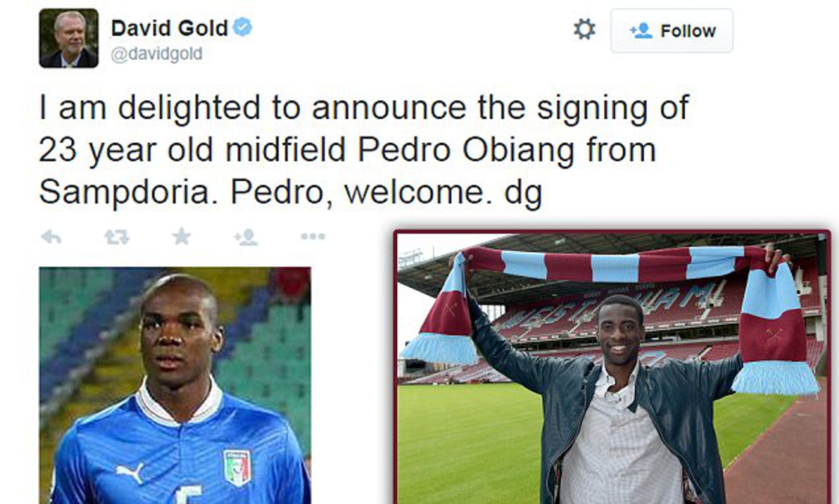839x504 pixels.
Task: Click the blue verified badge icon
Action: tap(242, 27)
